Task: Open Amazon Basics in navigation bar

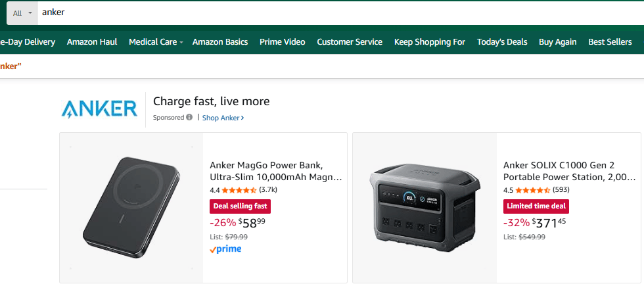Action: point(220,42)
